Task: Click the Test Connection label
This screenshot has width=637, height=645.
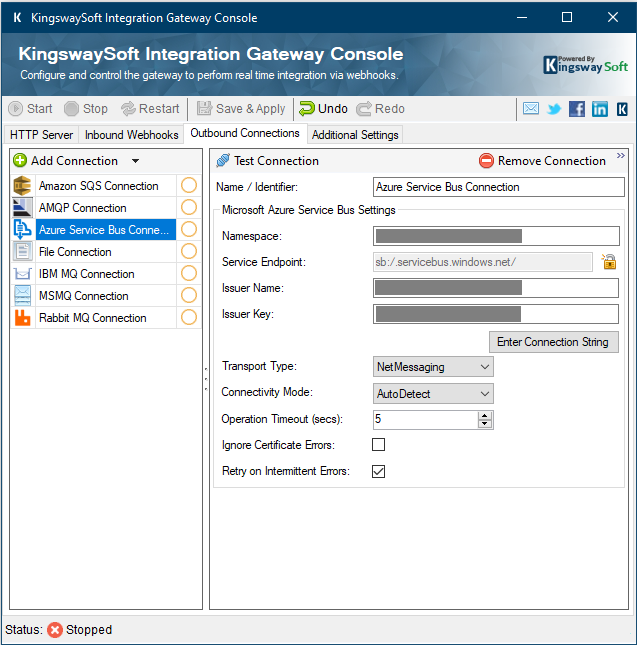Action: click(x=276, y=161)
